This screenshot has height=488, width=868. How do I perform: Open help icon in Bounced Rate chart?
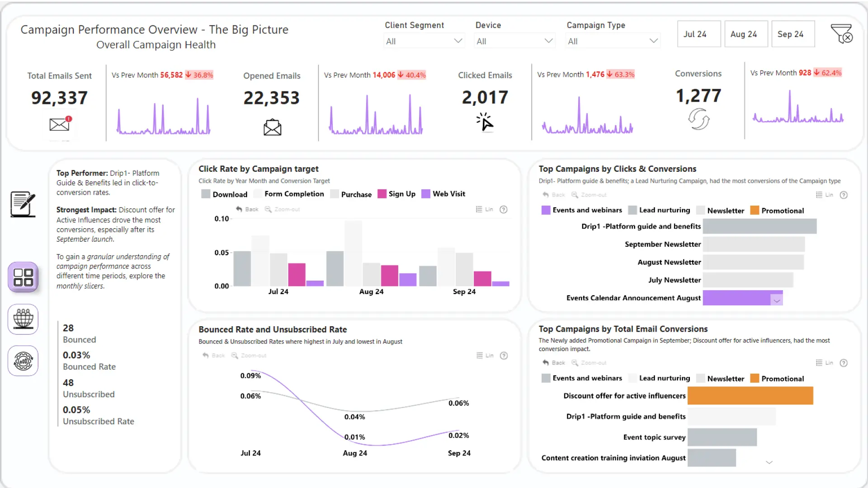pyautogui.click(x=504, y=356)
